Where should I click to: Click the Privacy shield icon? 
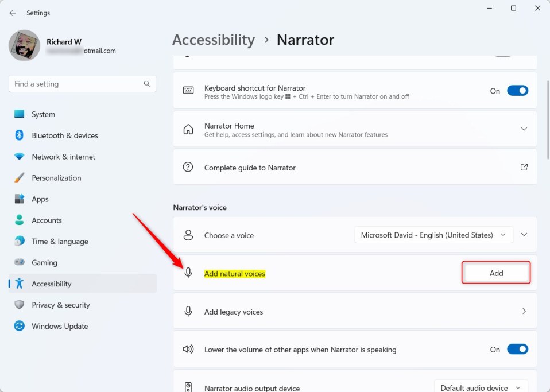pos(20,304)
